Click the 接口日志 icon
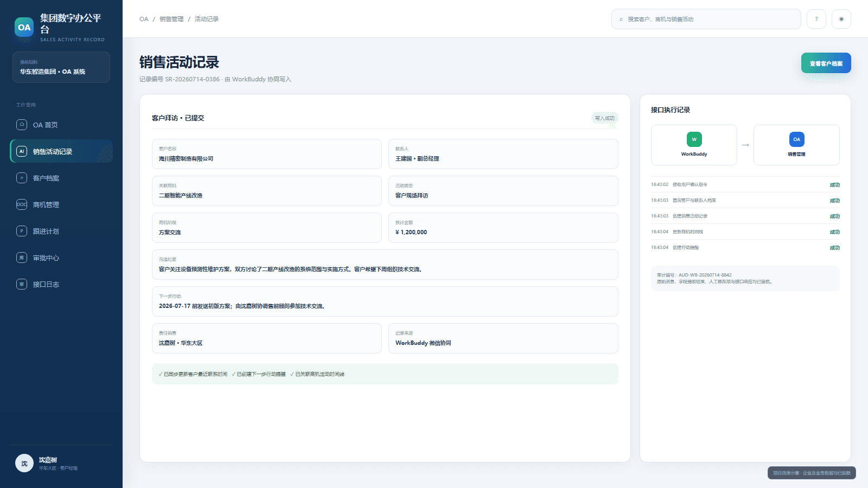The width and height of the screenshot is (868, 488). [x=22, y=284]
